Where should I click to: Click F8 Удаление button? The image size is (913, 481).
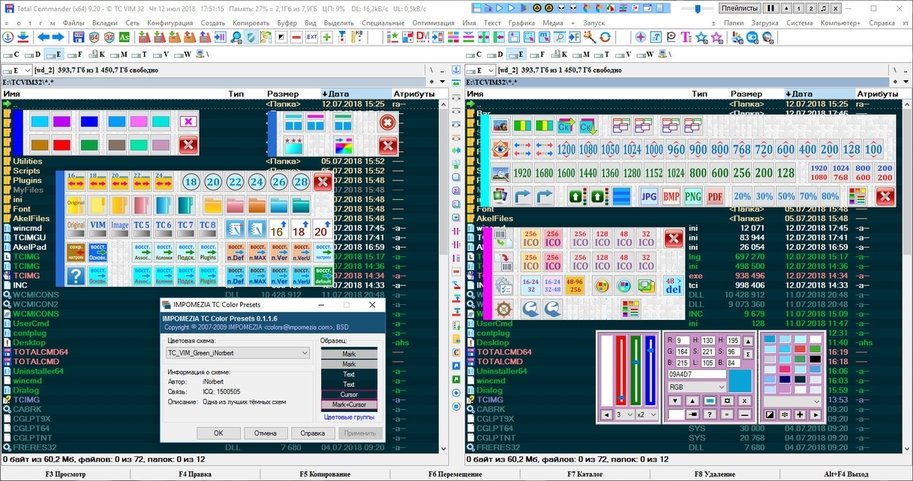pyautogui.click(x=714, y=474)
